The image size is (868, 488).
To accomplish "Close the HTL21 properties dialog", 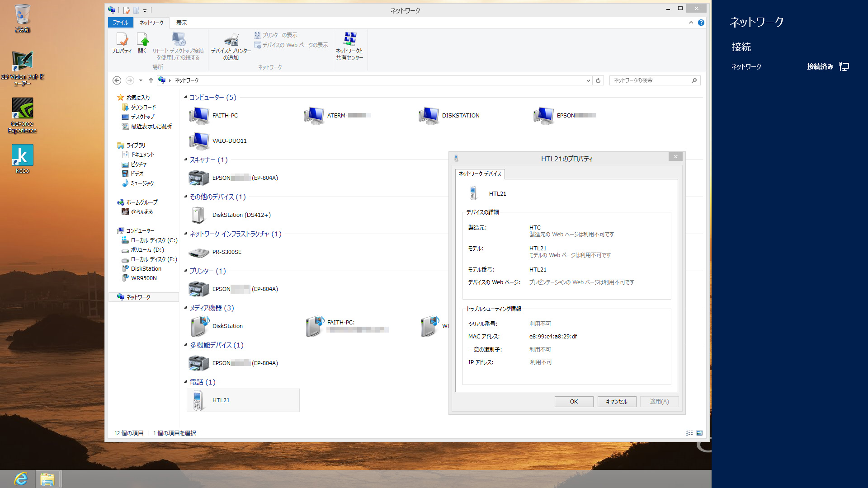I will coord(676,157).
